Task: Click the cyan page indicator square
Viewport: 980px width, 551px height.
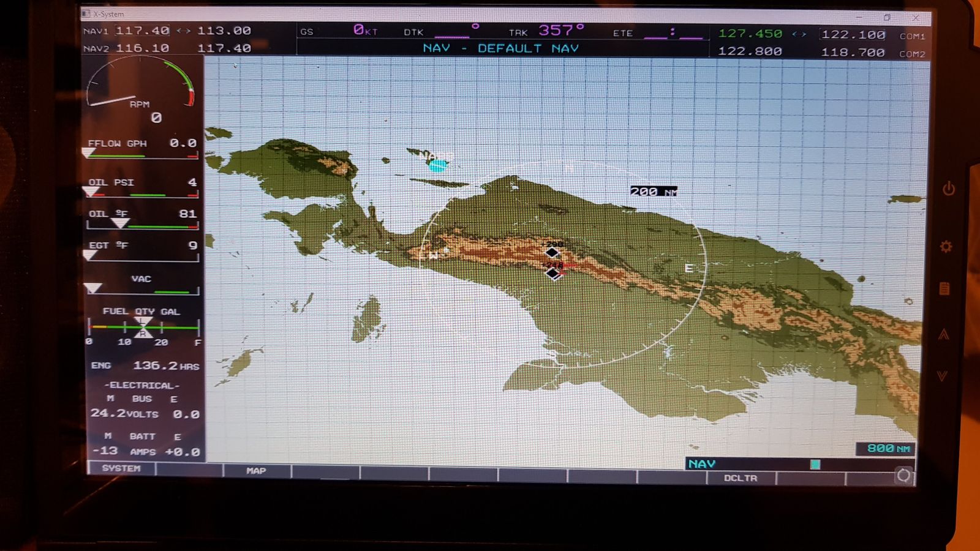Action: pos(815,465)
